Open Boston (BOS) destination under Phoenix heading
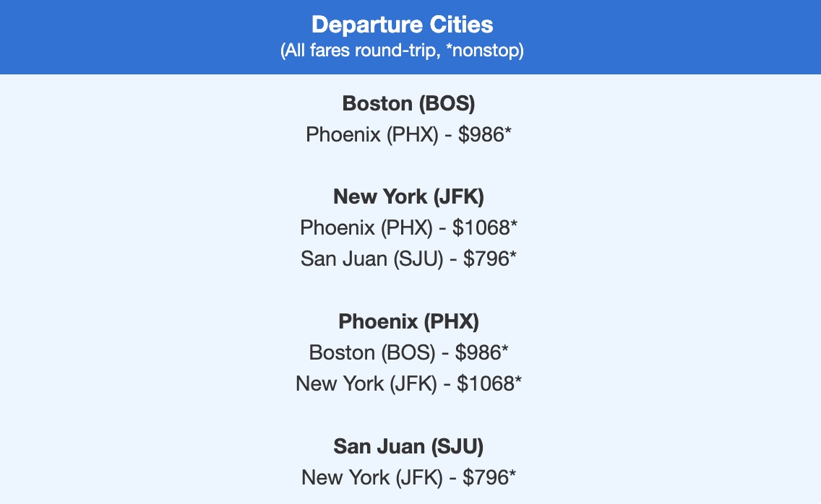The width and height of the screenshot is (821, 504). click(x=373, y=352)
